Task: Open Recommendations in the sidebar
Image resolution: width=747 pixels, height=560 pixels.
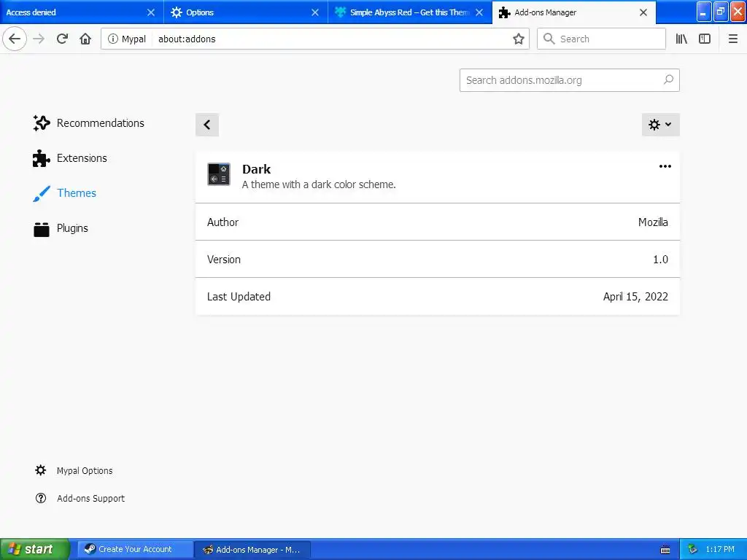Action: (88, 122)
